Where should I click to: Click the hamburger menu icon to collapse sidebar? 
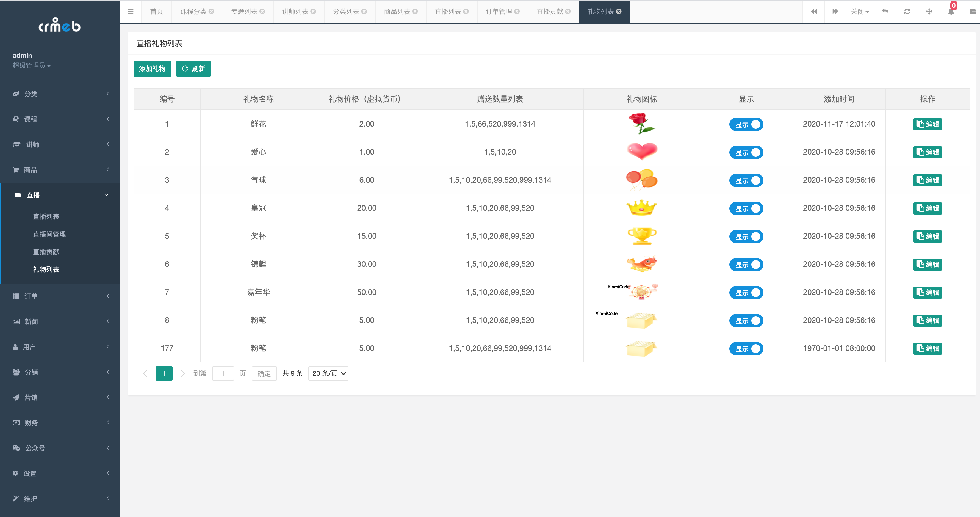click(131, 12)
